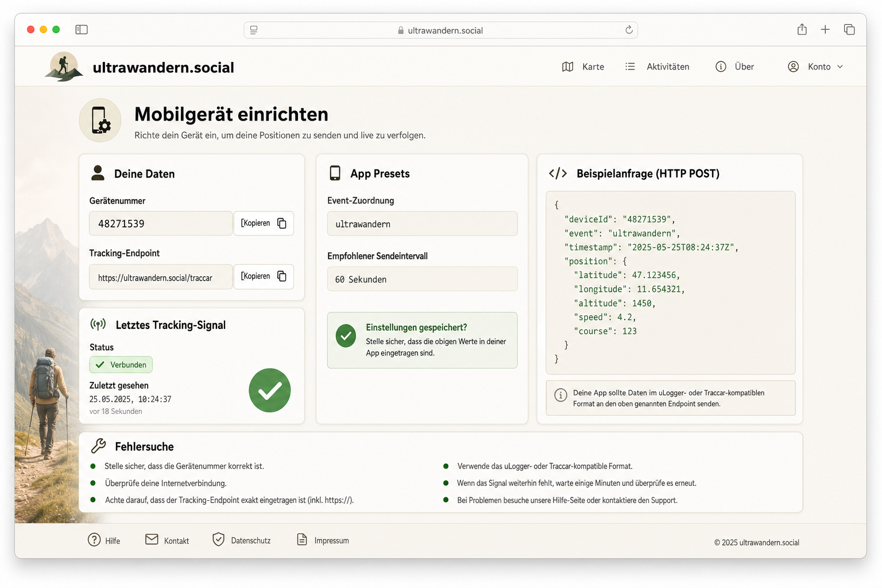Click the envelope Kontakt icon

[x=152, y=539]
